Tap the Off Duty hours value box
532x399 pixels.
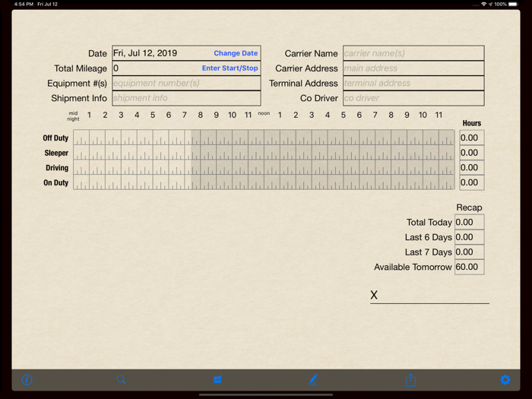coord(472,138)
